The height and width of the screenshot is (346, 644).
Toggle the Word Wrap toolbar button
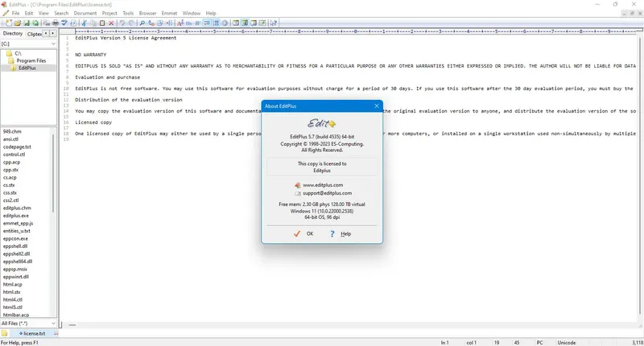click(x=207, y=23)
